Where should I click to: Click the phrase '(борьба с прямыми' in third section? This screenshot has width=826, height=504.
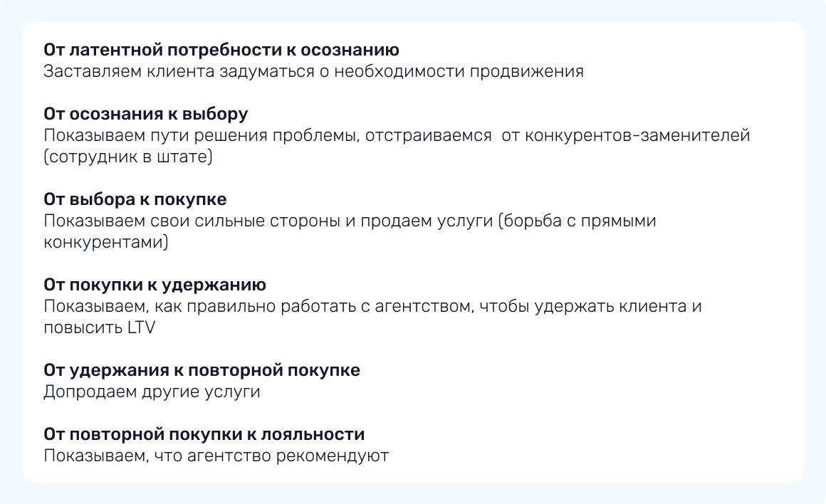pos(577,221)
